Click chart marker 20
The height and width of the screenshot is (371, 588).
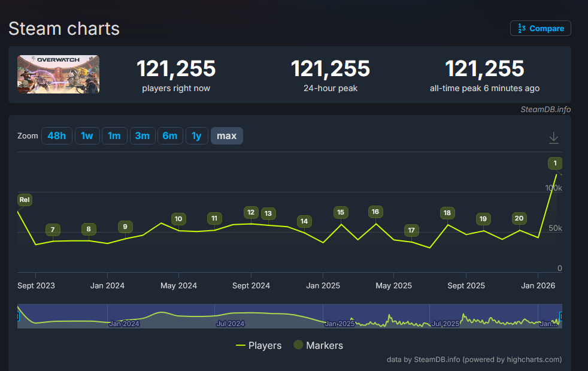(x=519, y=218)
